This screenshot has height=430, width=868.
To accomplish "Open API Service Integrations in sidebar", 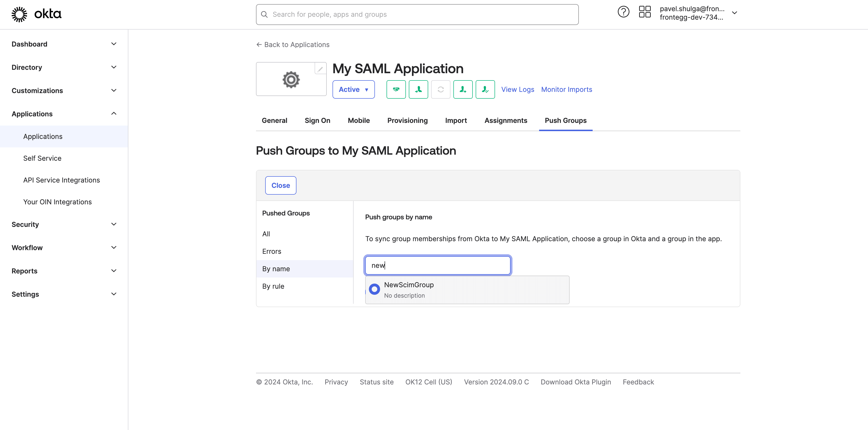I will [x=64, y=180].
